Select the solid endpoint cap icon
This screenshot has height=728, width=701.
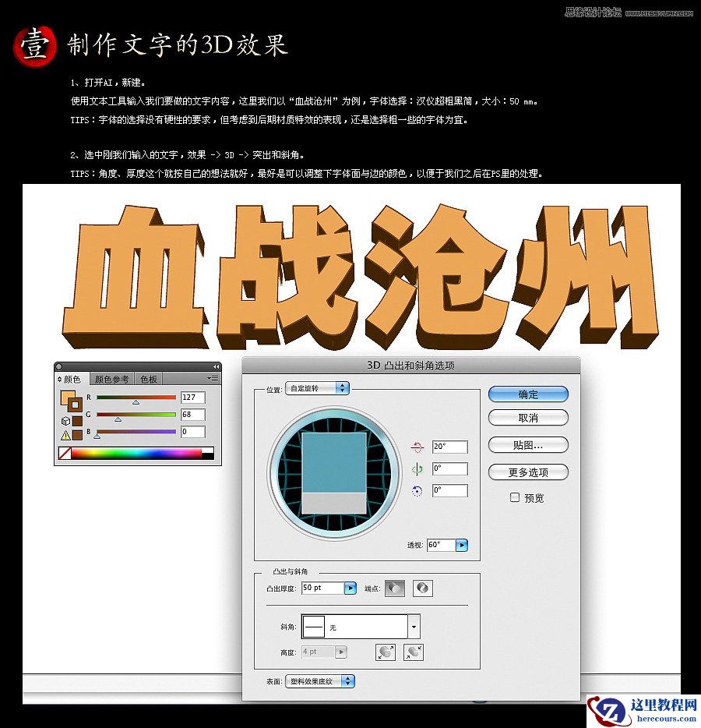[x=394, y=588]
